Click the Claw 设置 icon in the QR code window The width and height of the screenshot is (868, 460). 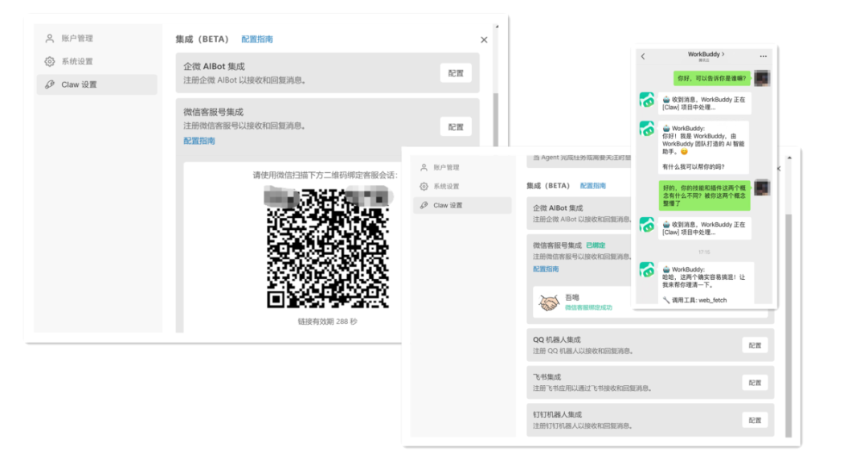point(50,84)
